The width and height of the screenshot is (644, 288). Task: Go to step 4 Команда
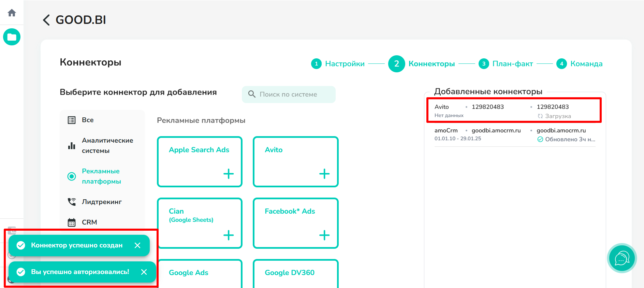pos(580,64)
